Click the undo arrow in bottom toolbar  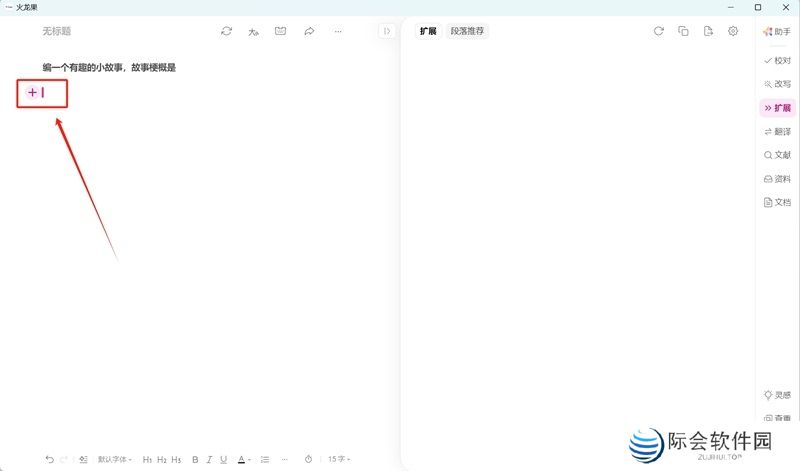point(49,459)
